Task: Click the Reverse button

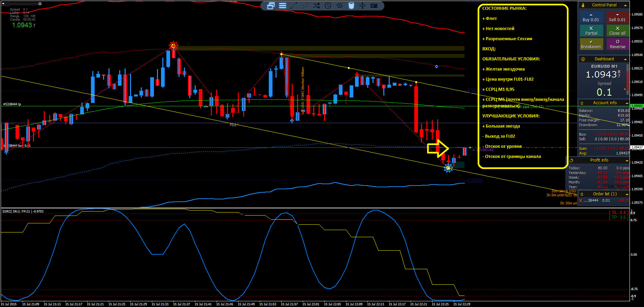Action: tap(617, 44)
